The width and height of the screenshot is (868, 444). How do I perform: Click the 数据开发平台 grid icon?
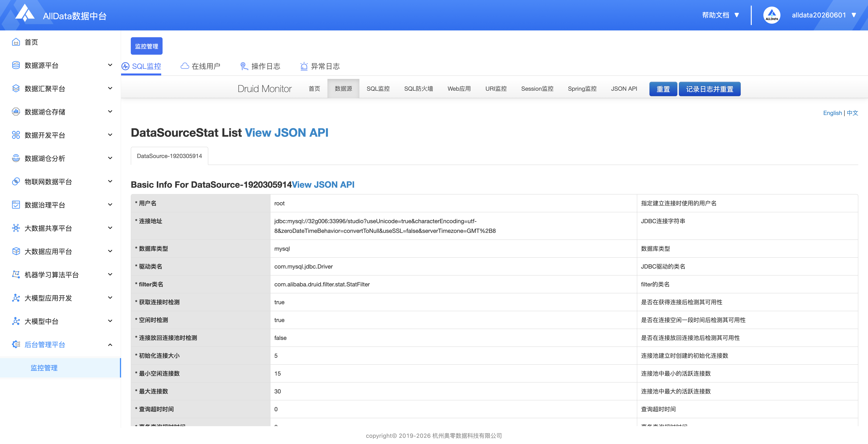pyautogui.click(x=16, y=135)
